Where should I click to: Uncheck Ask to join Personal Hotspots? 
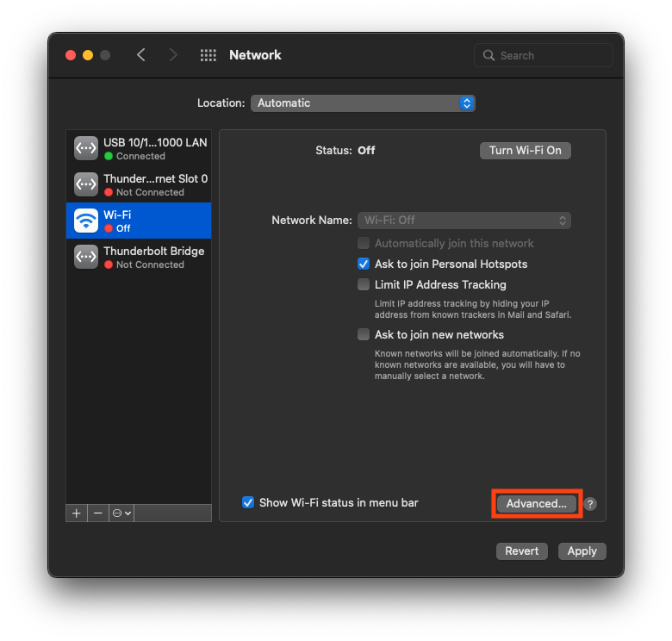364,264
